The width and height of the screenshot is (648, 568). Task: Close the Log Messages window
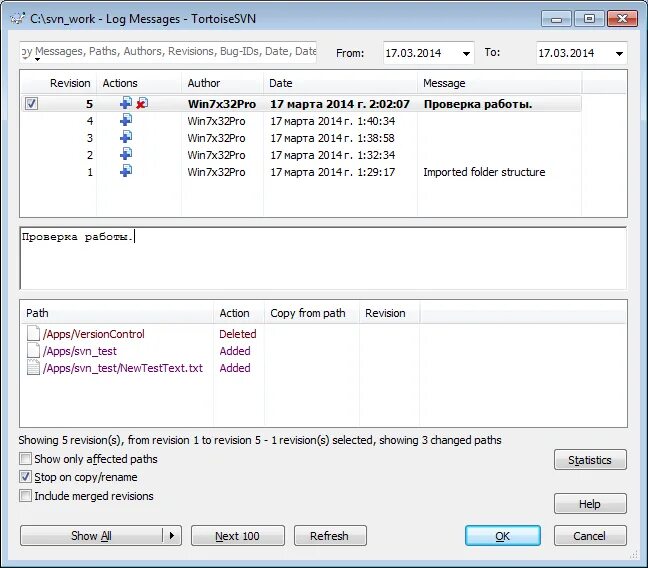(x=622, y=19)
